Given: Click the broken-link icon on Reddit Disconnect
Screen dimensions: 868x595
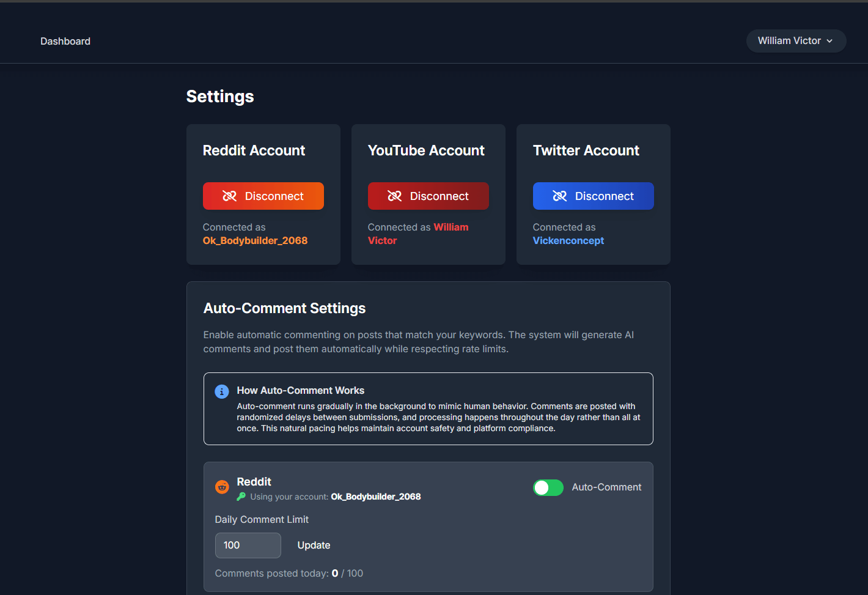Looking at the screenshot, I should tap(230, 196).
